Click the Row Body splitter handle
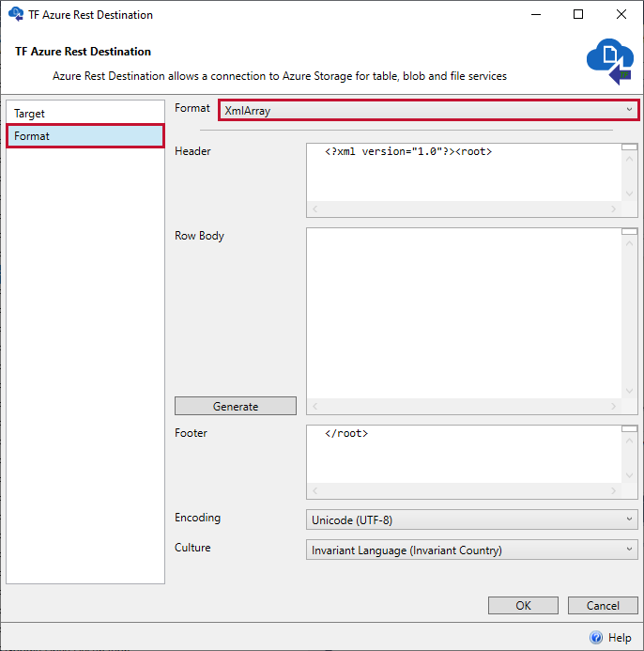644x651 pixels. tap(629, 231)
